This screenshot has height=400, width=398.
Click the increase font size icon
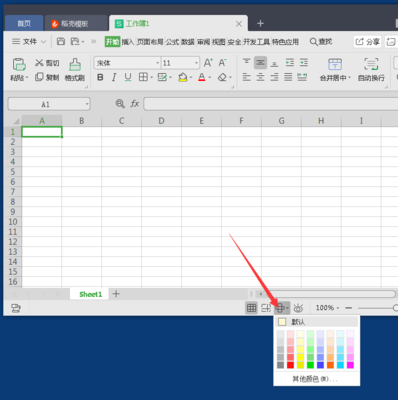(x=208, y=63)
